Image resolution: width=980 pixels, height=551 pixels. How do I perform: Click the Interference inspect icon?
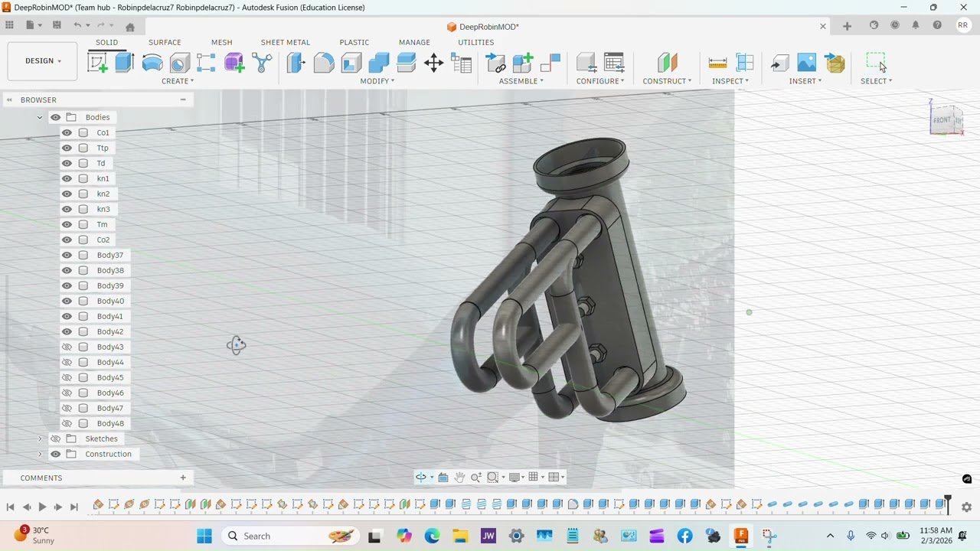click(745, 63)
